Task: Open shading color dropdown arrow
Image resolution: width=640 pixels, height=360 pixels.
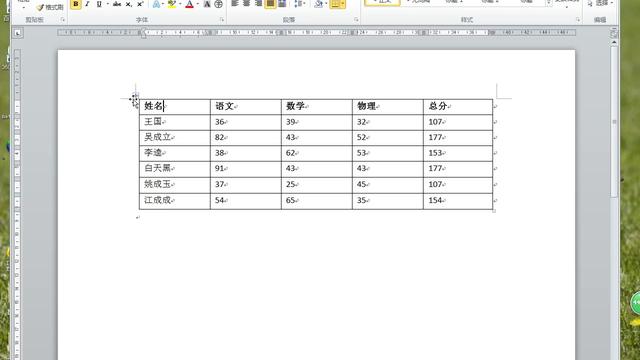Action: [x=326, y=4]
